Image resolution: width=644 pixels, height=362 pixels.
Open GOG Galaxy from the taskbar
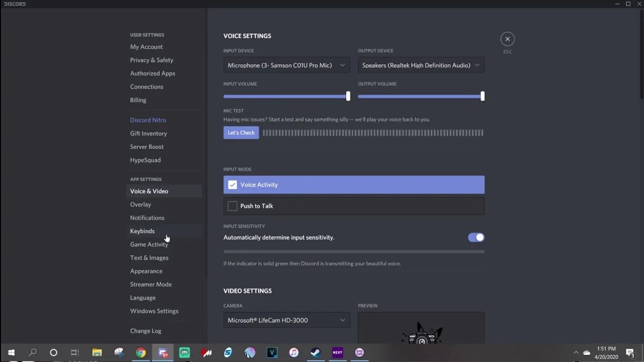point(359,352)
